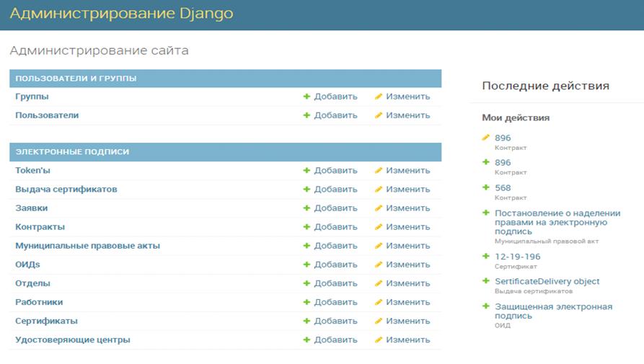The height and width of the screenshot is (364, 644).
Task: Go to Муниципальные правовые акты
Action: coord(87,246)
